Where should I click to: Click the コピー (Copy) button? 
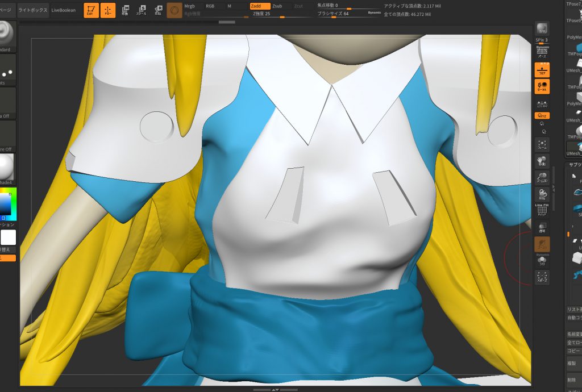574,351
